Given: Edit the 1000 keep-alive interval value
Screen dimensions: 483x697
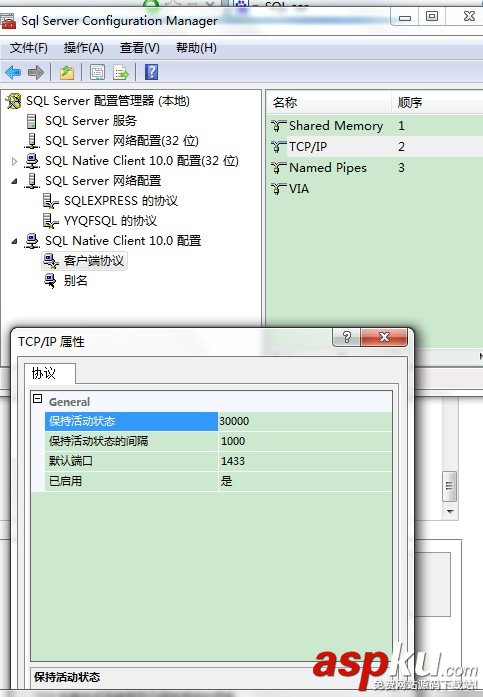Looking at the screenshot, I should coord(305,441).
